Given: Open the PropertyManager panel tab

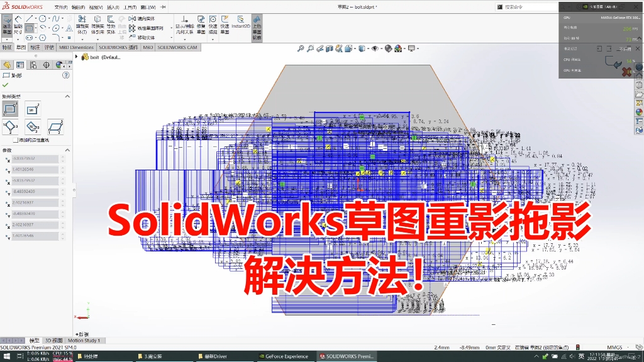Looking at the screenshot, I should (x=20, y=65).
